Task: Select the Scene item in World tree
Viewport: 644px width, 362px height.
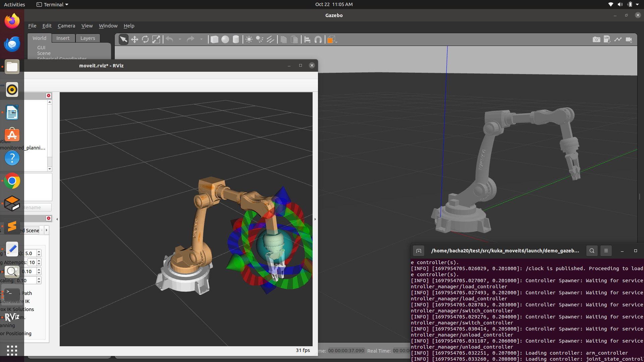Action: (44, 53)
